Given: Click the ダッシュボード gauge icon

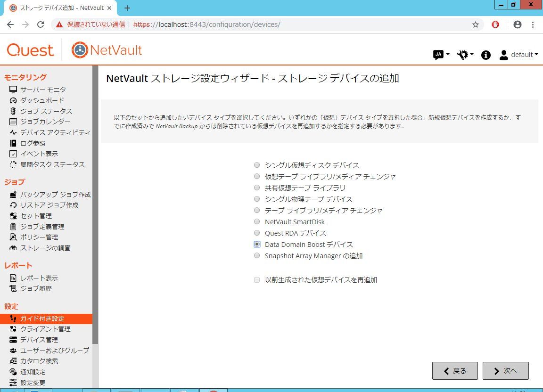Looking at the screenshot, I should pyautogui.click(x=13, y=100).
